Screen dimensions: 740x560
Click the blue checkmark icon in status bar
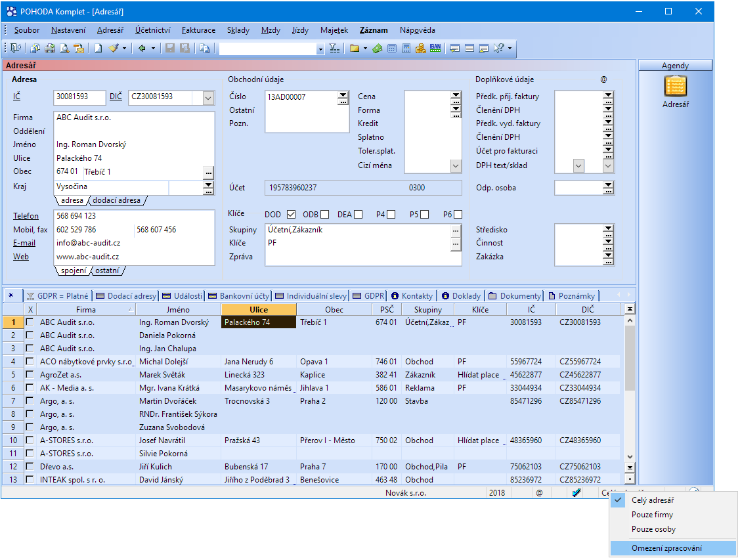577,492
